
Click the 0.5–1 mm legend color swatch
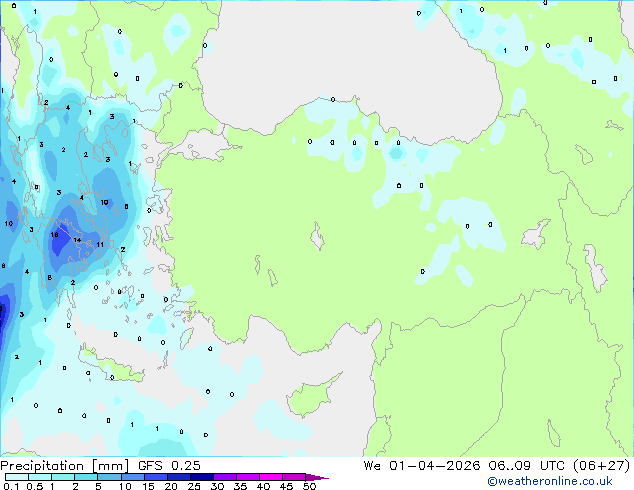(x=40, y=477)
